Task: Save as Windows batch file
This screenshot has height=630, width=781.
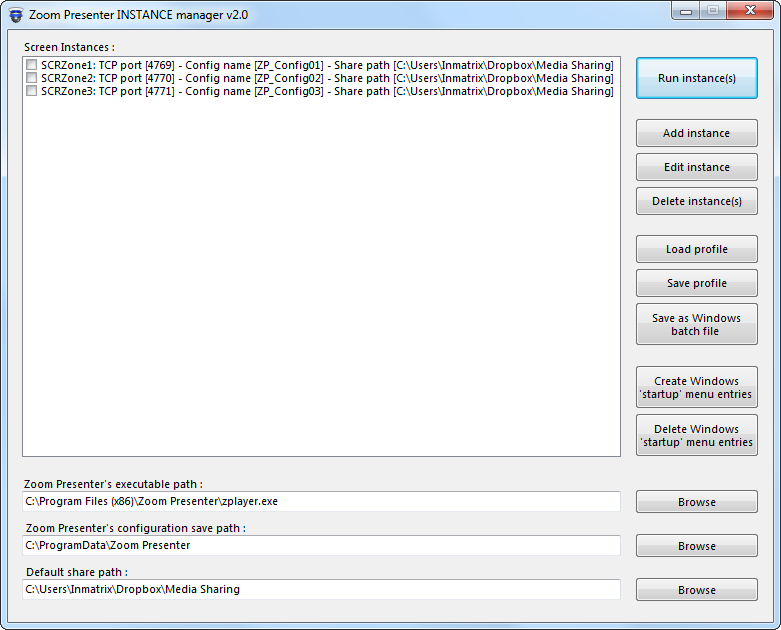Action: pos(696,324)
